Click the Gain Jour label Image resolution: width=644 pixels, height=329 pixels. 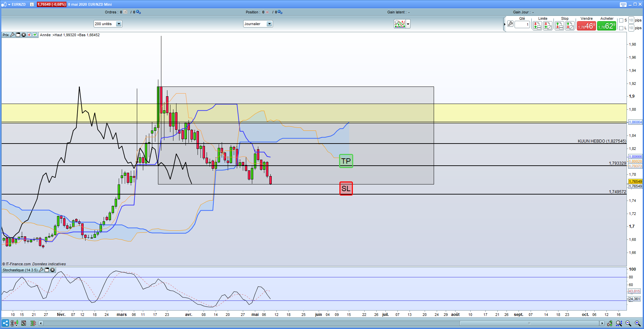click(522, 12)
